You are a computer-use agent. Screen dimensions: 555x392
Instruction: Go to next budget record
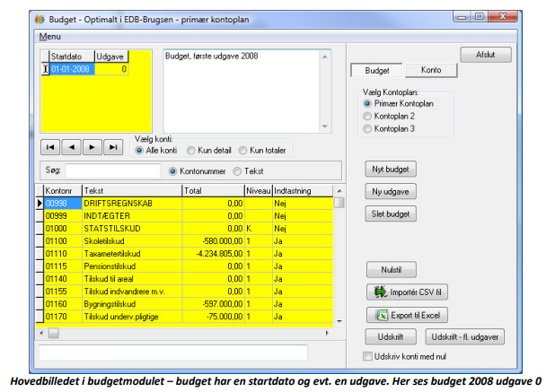click(92, 147)
